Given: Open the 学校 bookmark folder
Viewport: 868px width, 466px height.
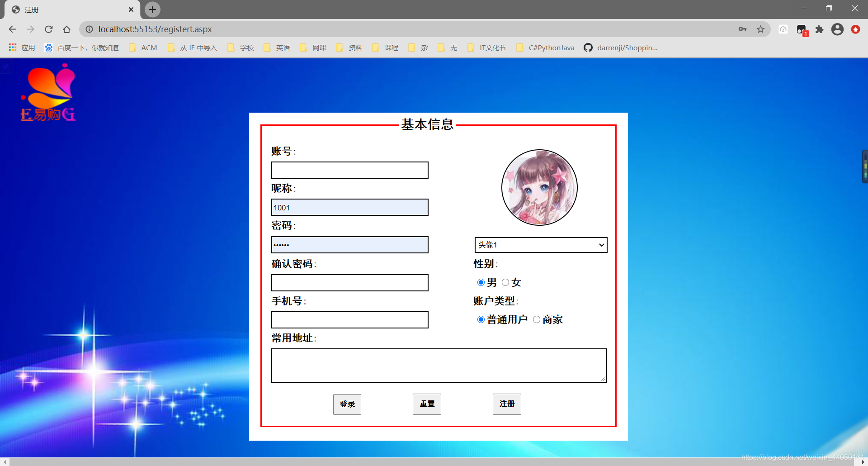Looking at the screenshot, I should tap(241, 48).
